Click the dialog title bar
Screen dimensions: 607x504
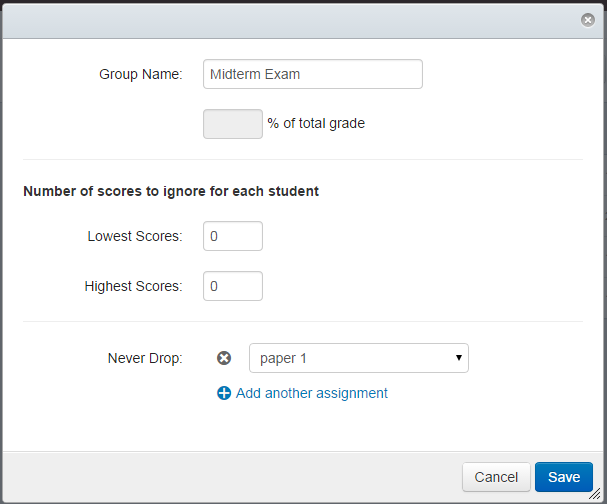click(290, 21)
